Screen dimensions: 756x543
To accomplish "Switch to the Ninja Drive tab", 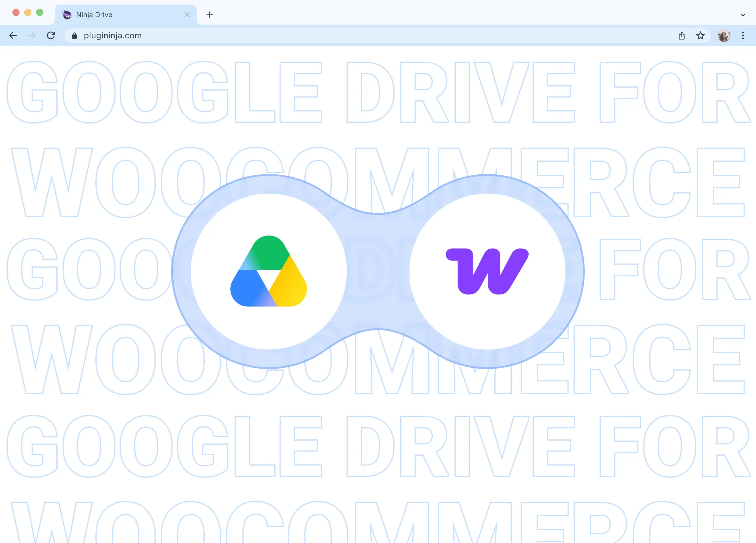I will [x=126, y=15].
